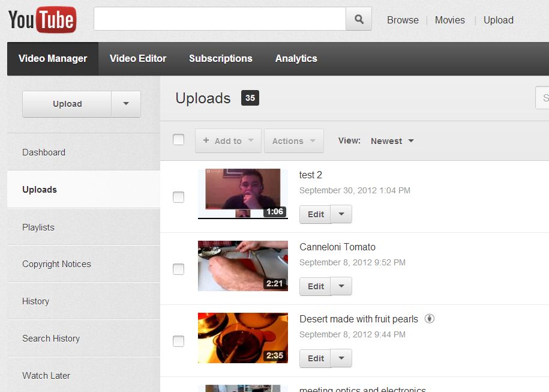
Task: Open Search History in the sidebar
Action: pyautogui.click(x=83, y=338)
